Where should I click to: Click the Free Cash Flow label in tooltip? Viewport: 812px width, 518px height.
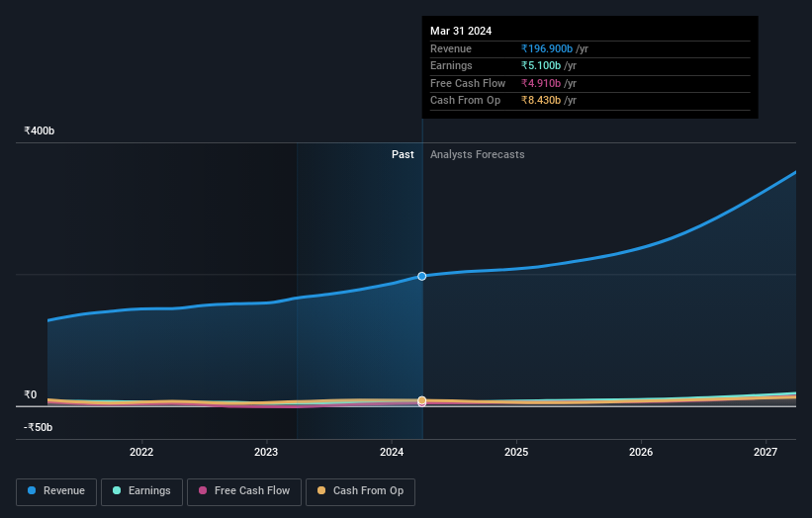point(468,83)
